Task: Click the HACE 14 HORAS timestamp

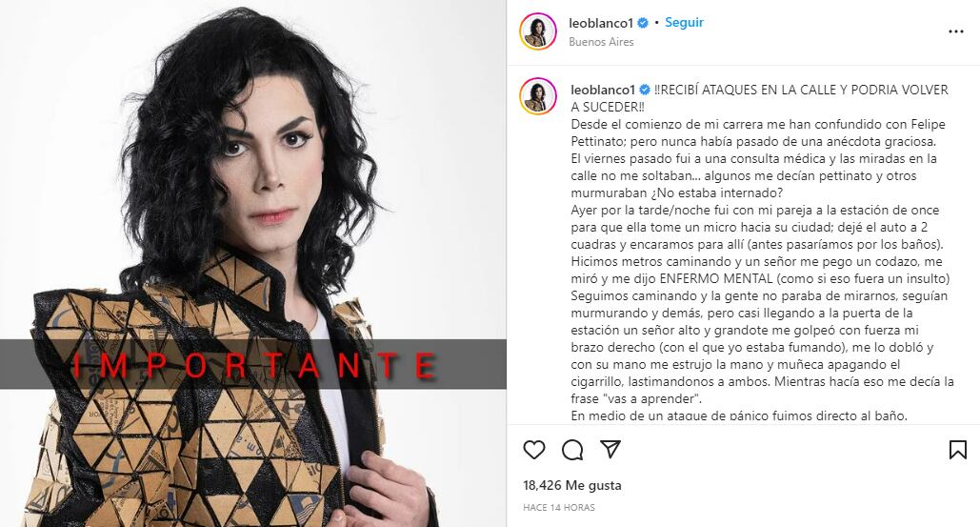Action: pos(559,508)
